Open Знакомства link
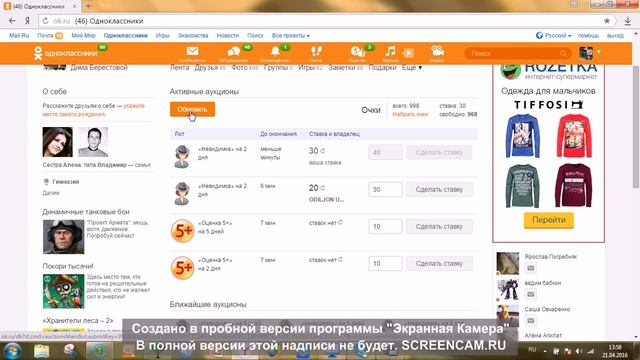The image size is (640, 360). point(193,36)
